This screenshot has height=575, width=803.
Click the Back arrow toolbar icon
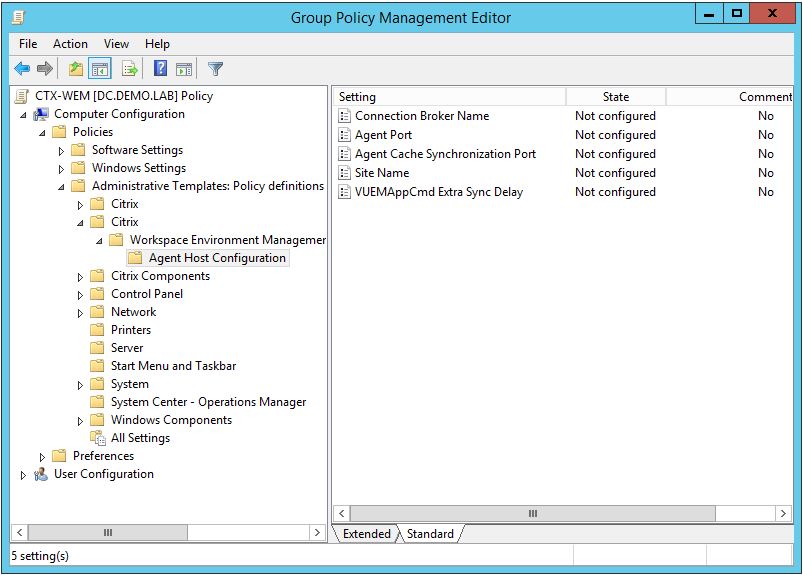click(22, 69)
